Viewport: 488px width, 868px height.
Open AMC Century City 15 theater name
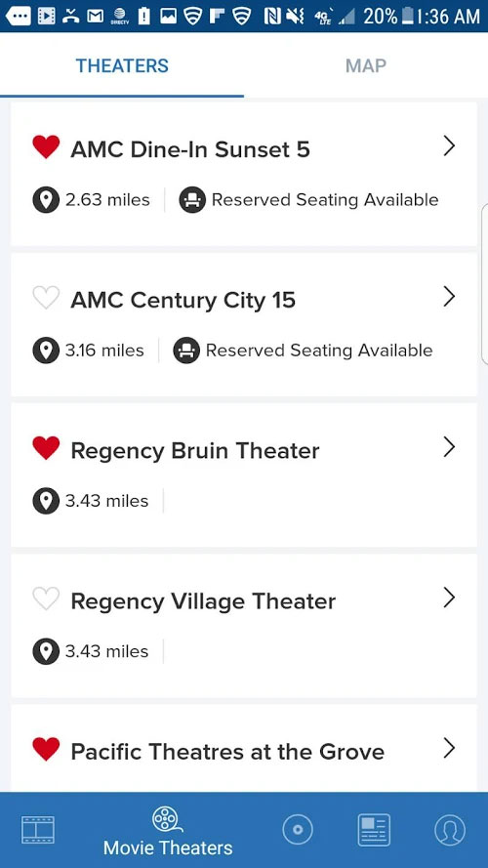[x=183, y=300]
